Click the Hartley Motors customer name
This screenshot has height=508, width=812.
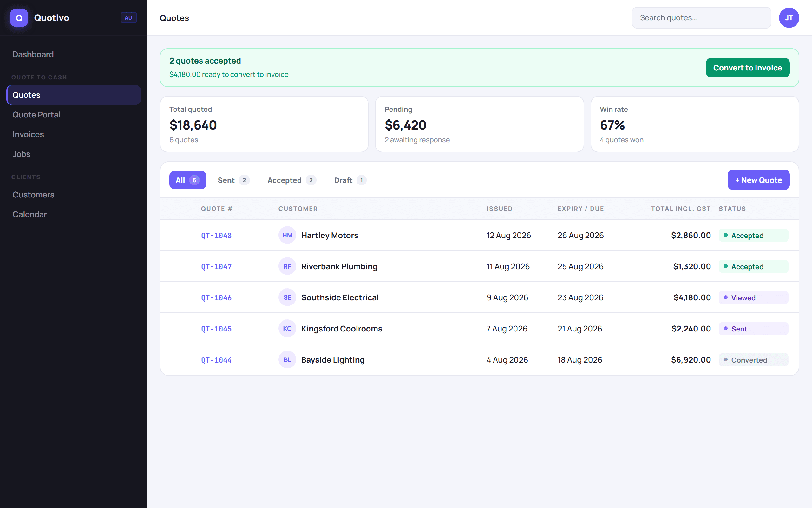(x=330, y=235)
